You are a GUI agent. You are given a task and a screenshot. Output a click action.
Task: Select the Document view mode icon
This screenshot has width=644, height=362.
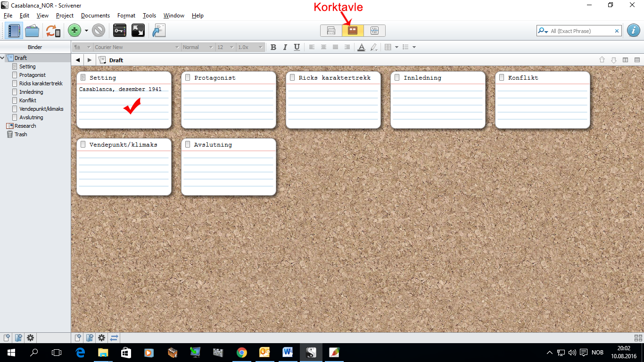330,30
